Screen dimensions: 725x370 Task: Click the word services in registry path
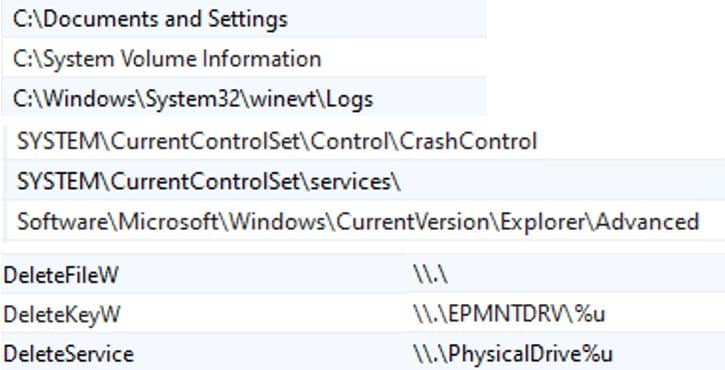pos(350,183)
